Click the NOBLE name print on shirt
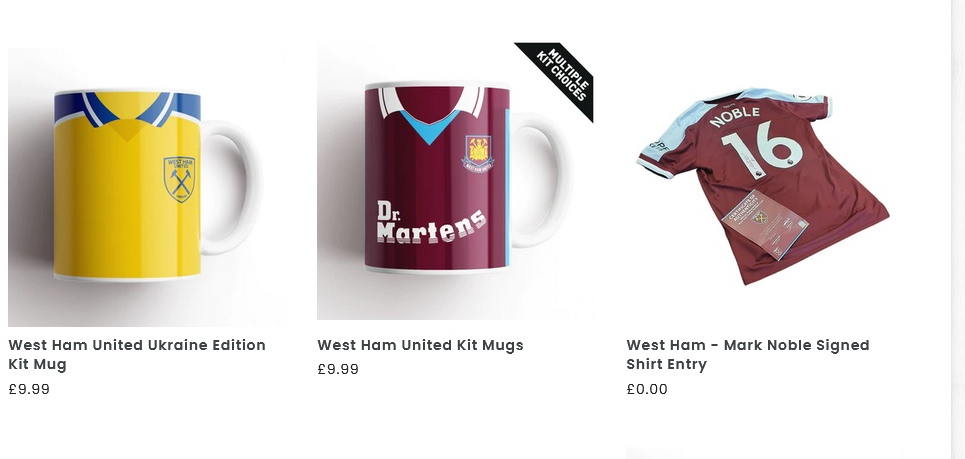 point(735,118)
